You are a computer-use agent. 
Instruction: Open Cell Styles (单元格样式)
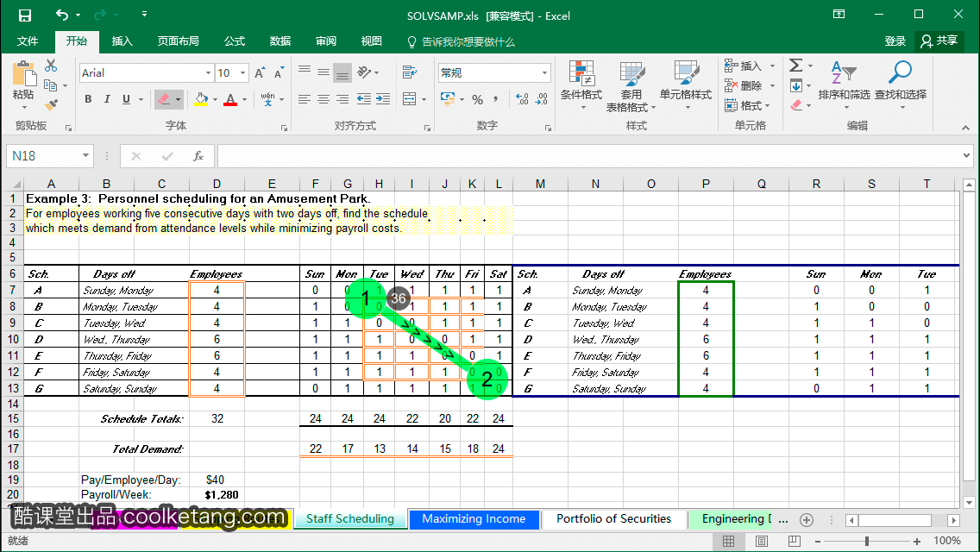point(686,86)
